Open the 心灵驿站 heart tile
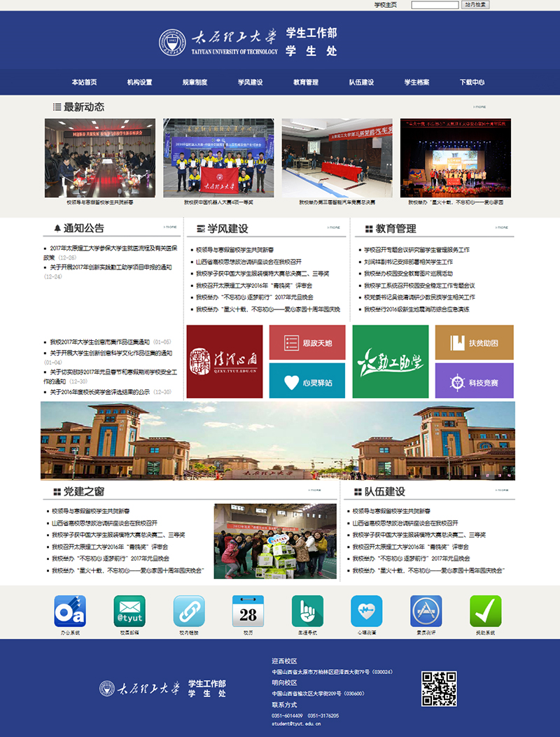560x737 pixels. [x=307, y=381]
